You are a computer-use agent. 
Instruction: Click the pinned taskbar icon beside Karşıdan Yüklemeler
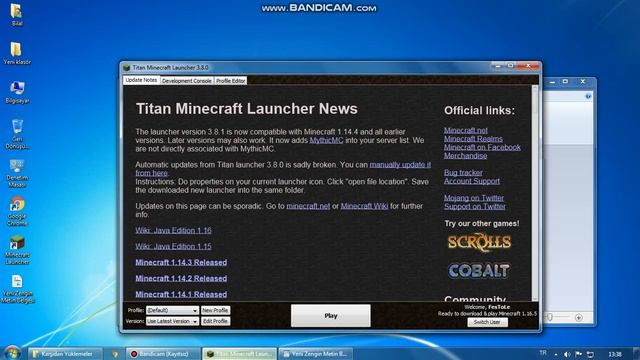pos(115,354)
